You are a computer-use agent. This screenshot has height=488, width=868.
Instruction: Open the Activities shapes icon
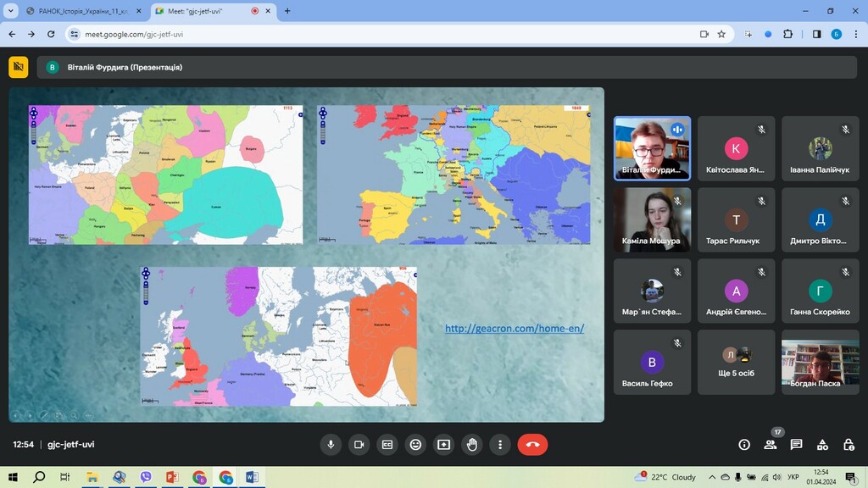coord(822,444)
